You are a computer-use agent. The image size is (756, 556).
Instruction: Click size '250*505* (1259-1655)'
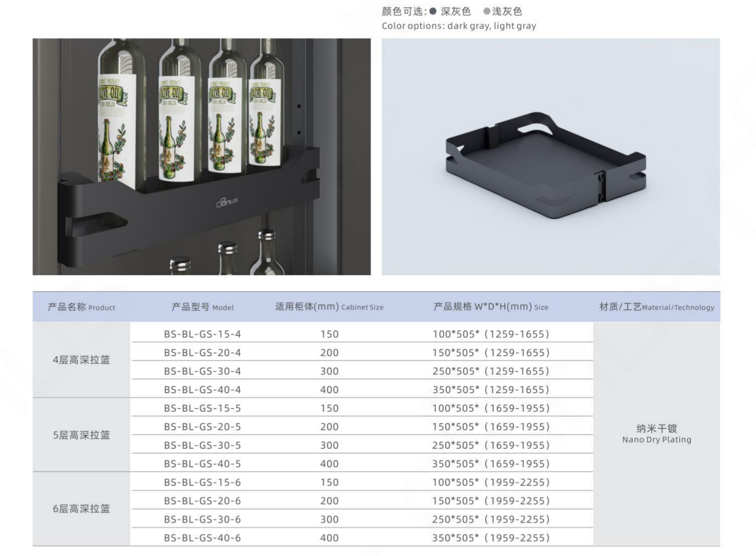coord(491,371)
